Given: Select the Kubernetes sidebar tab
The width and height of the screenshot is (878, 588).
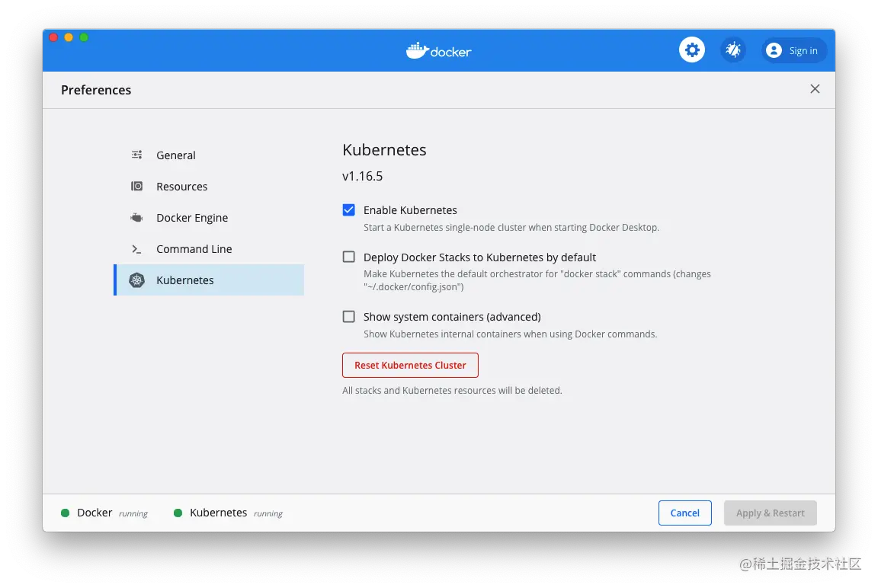Looking at the screenshot, I should tap(209, 280).
